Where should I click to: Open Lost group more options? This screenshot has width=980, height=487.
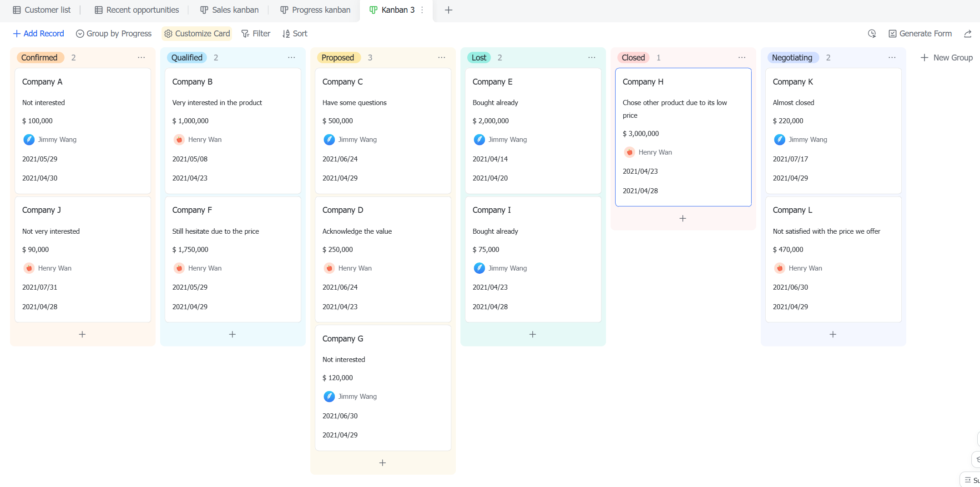tap(592, 58)
